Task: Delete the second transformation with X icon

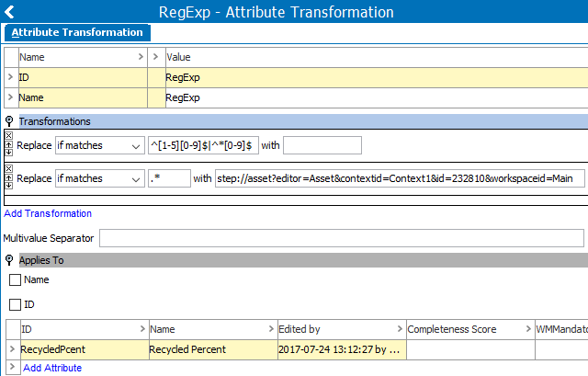Action: click(x=9, y=168)
